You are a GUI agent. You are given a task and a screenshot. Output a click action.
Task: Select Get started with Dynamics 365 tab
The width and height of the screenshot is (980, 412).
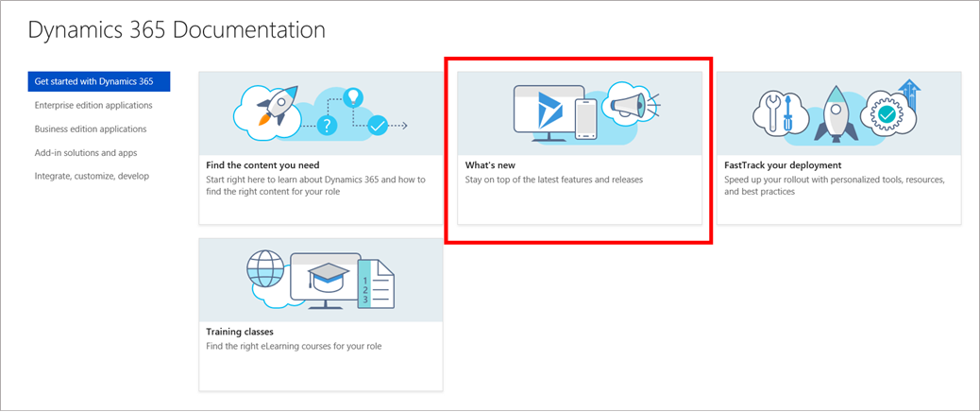98,81
